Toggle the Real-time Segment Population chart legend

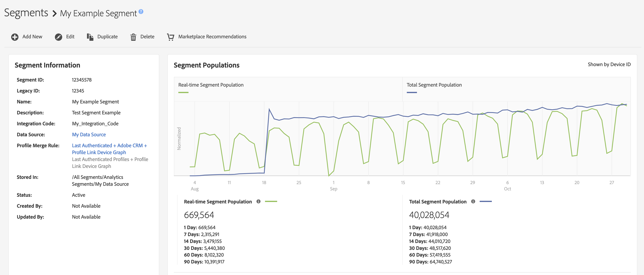click(210, 85)
